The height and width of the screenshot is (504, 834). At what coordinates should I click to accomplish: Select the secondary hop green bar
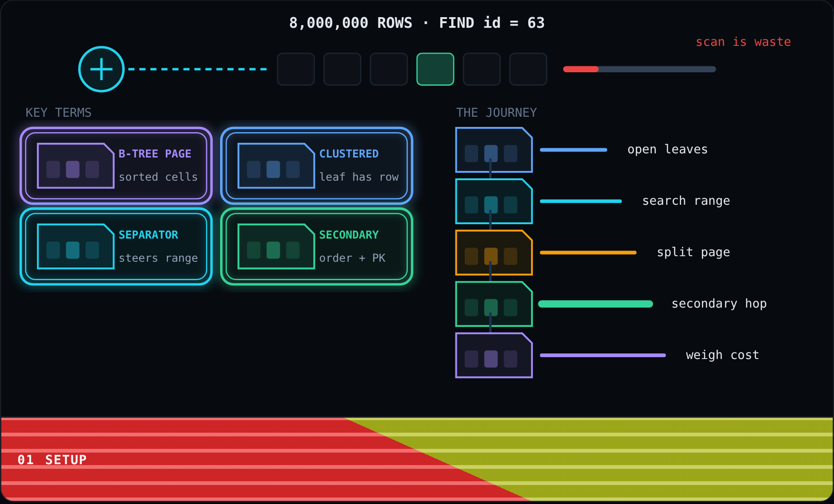coord(595,304)
